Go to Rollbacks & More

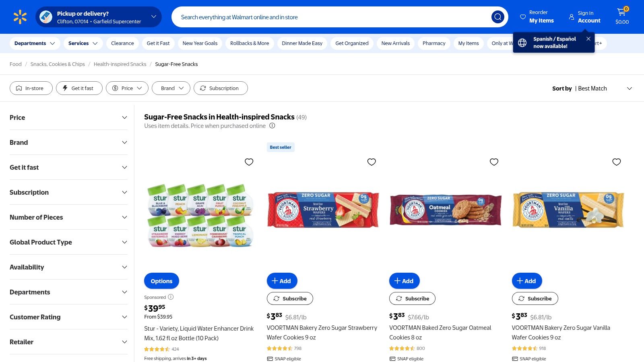[250, 43]
